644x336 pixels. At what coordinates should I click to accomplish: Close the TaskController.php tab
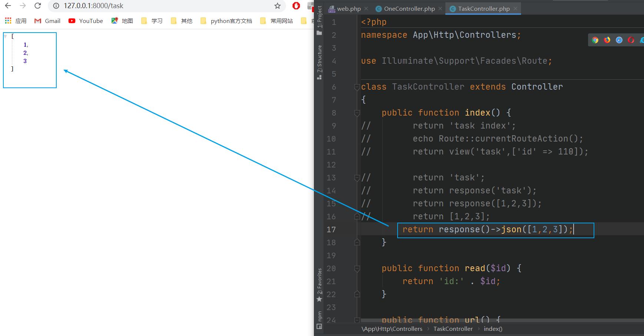point(515,9)
